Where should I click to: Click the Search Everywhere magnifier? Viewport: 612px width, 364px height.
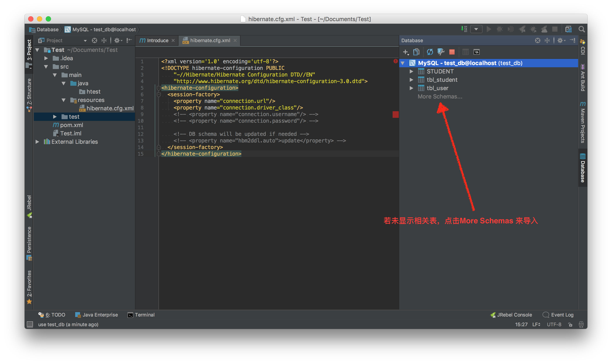click(581, 29)
